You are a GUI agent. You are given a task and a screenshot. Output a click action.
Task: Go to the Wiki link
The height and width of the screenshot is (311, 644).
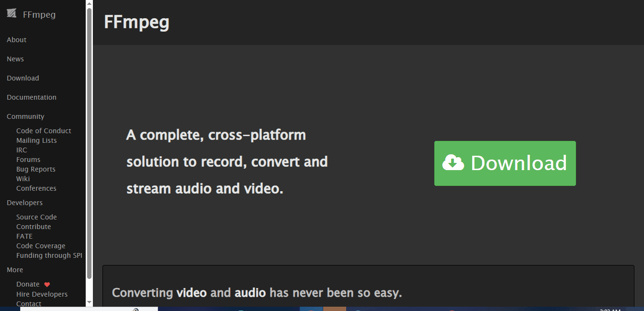coord(23,179)
